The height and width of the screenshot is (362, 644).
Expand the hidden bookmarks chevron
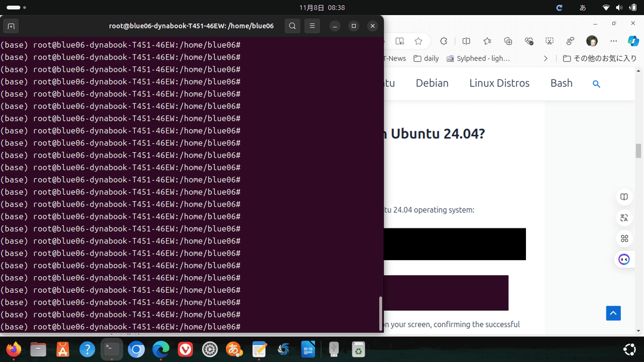(545, 58)
